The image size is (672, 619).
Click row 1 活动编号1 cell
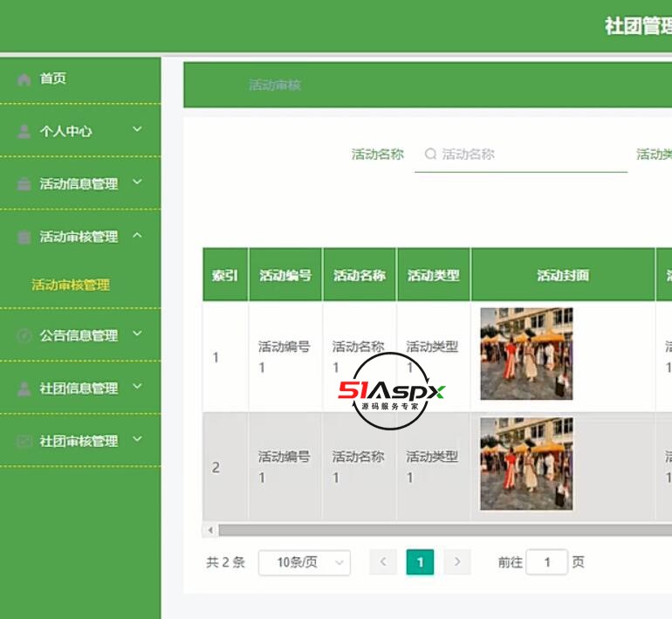pyautogui.click(x=285, y=357)
